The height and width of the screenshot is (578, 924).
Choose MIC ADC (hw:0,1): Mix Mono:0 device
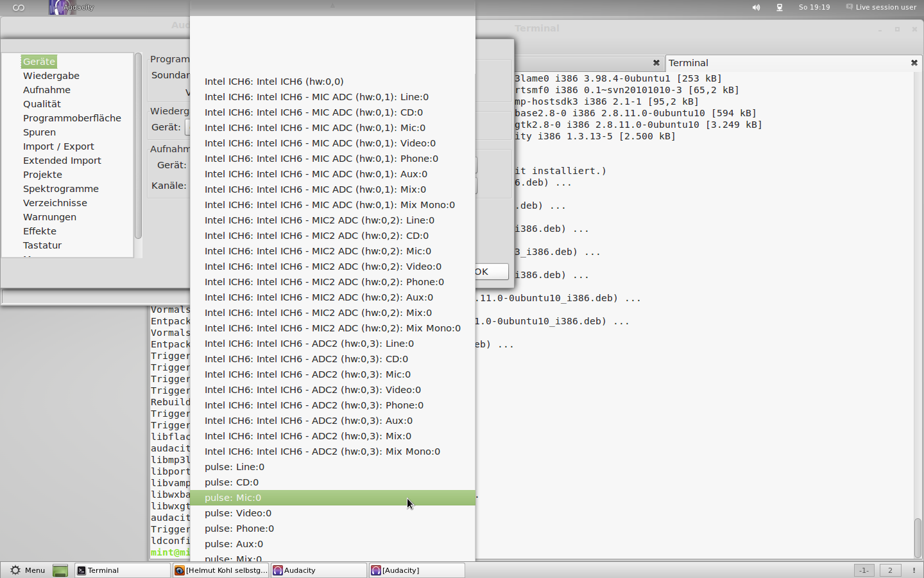(x=332, y=205)
